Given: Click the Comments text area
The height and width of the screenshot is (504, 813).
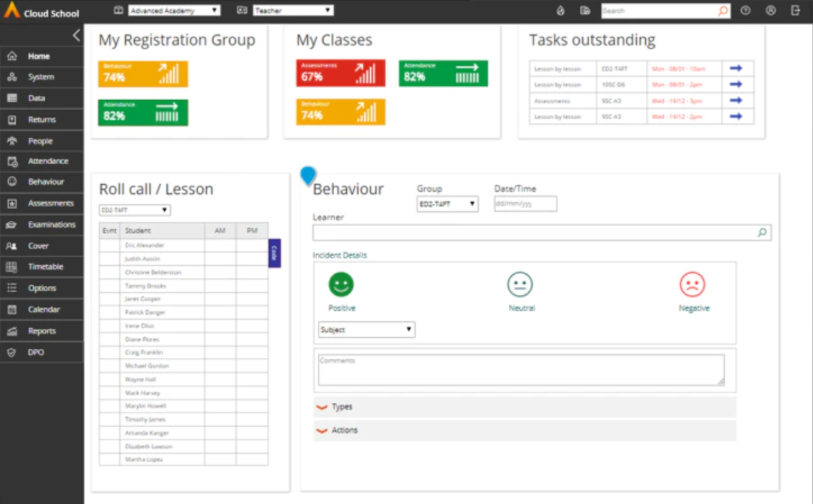Looking at the screenshot, I should coord(521,370).
